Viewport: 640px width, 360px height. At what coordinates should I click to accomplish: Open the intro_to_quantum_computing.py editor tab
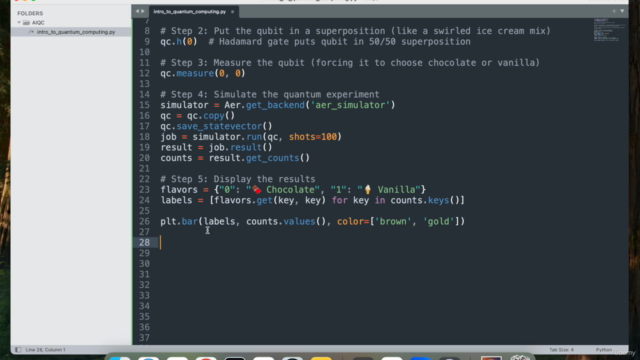[x=190, y=12]
